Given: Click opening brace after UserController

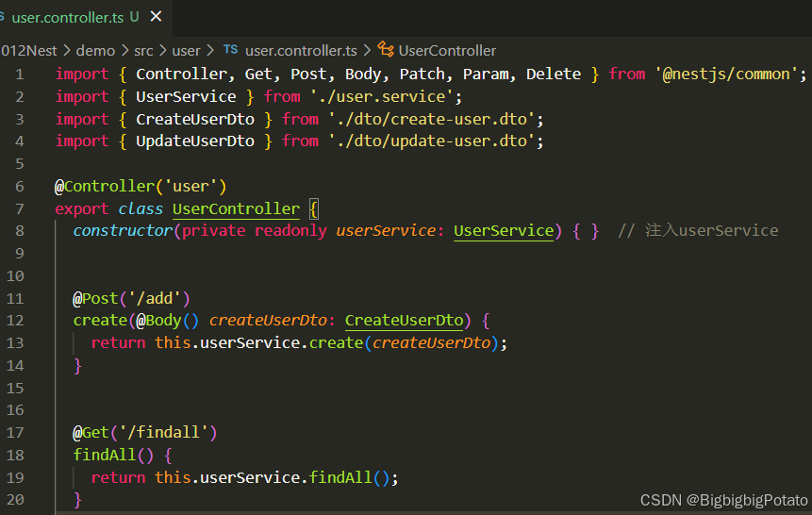Looking at the screenshot, I should click(314, 209).
